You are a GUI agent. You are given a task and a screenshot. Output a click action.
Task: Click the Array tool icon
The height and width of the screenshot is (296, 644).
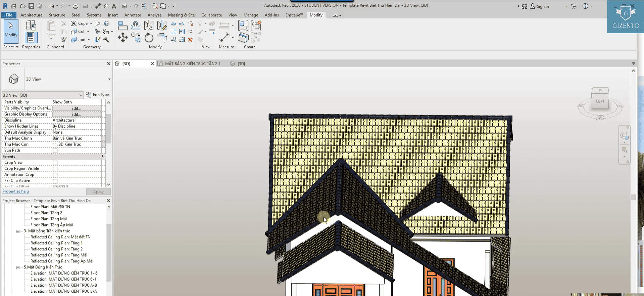(174, 32)
